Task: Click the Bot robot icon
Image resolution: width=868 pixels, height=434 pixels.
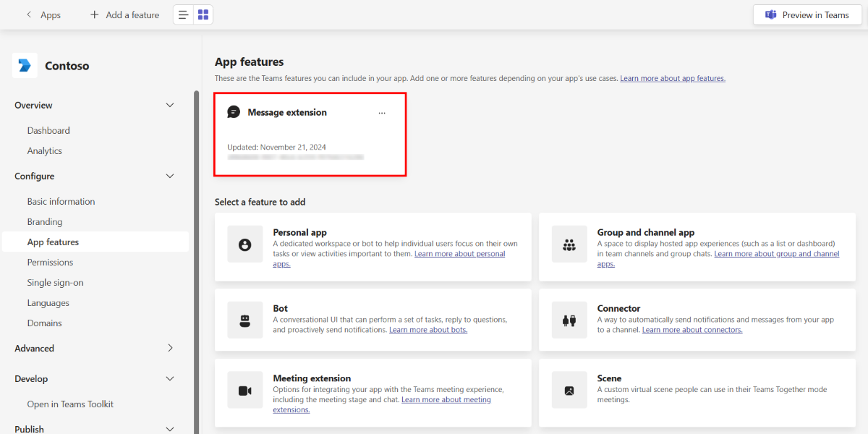Action: pyautogui.click(x=244, y=320)
